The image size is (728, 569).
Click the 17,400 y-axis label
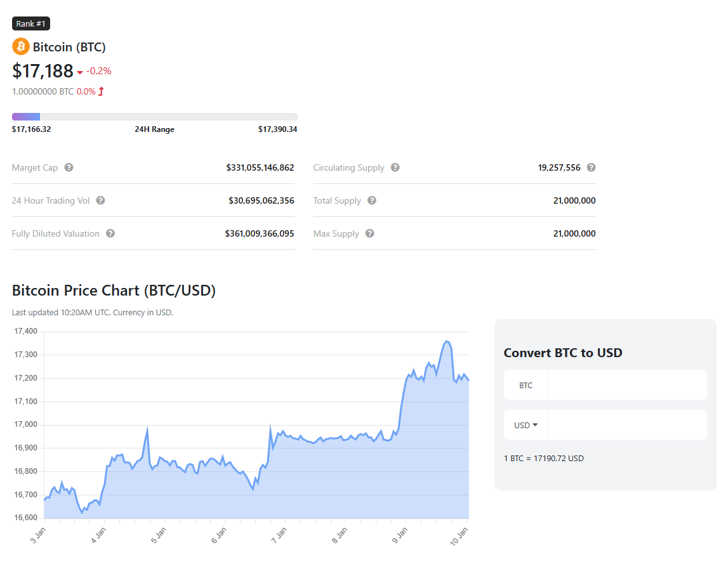pos(25,331)
